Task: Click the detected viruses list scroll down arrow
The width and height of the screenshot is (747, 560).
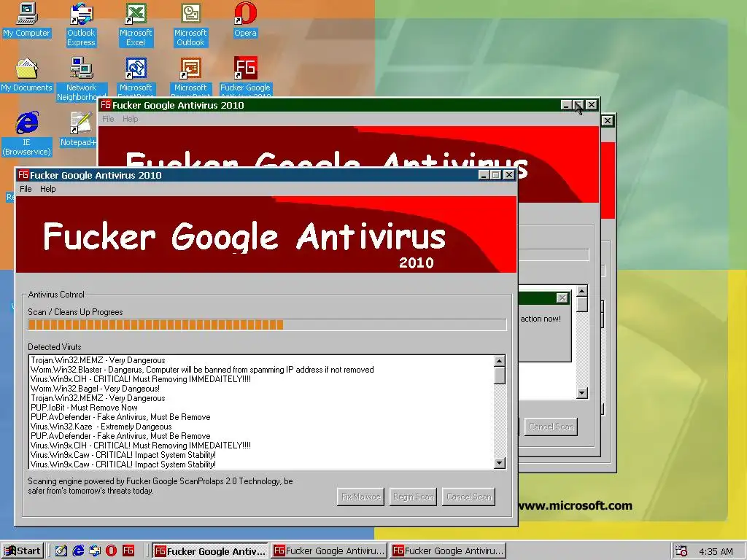Action: click(499, 463)
